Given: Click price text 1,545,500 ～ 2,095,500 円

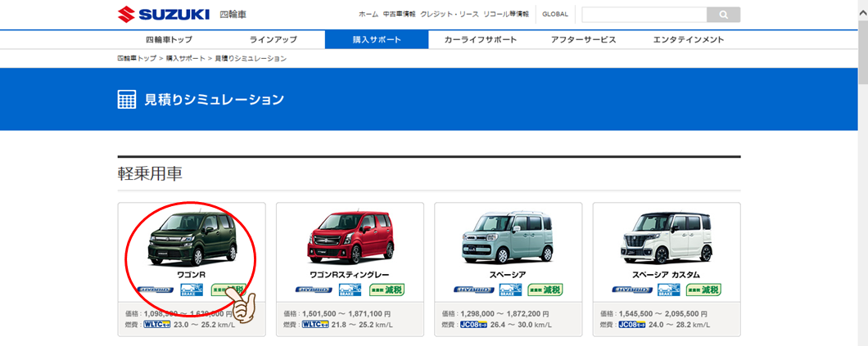Looking at the screenshot, I should pos(665,313).
